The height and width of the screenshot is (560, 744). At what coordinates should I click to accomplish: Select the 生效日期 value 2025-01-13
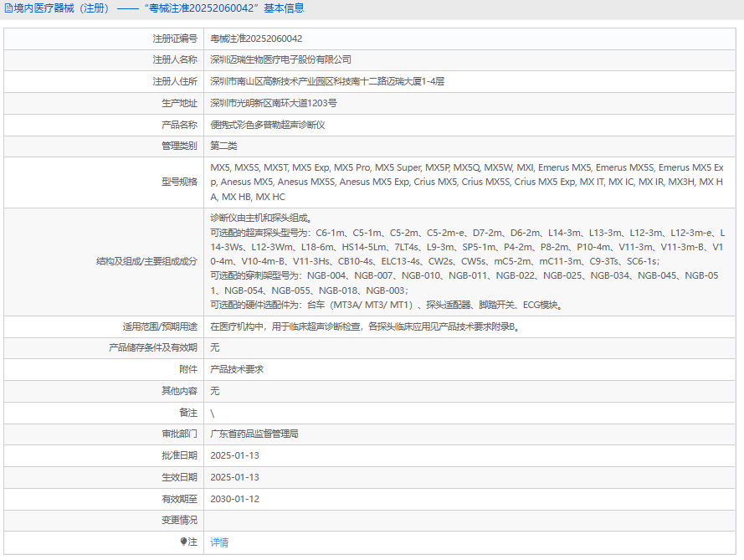(235, 477)
